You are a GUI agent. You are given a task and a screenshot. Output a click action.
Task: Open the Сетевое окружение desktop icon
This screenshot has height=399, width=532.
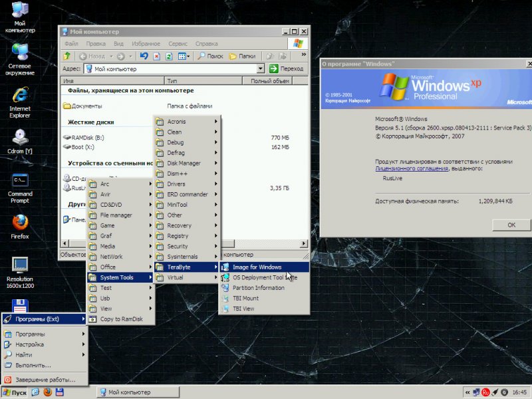[20, 60]
